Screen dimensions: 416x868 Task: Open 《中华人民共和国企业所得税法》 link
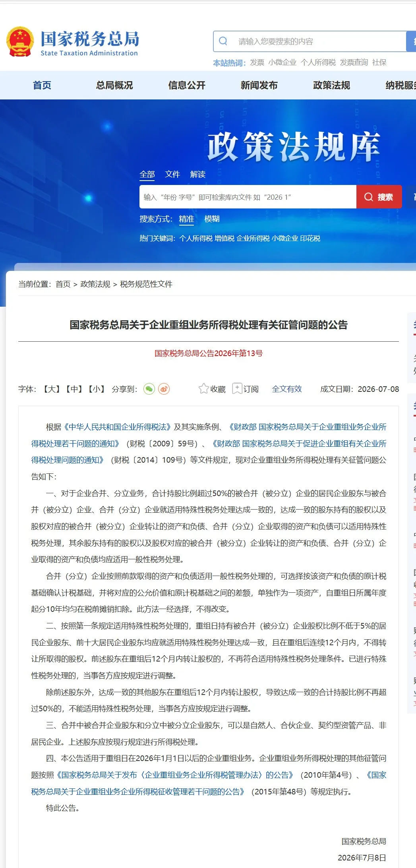pos(117,427)
